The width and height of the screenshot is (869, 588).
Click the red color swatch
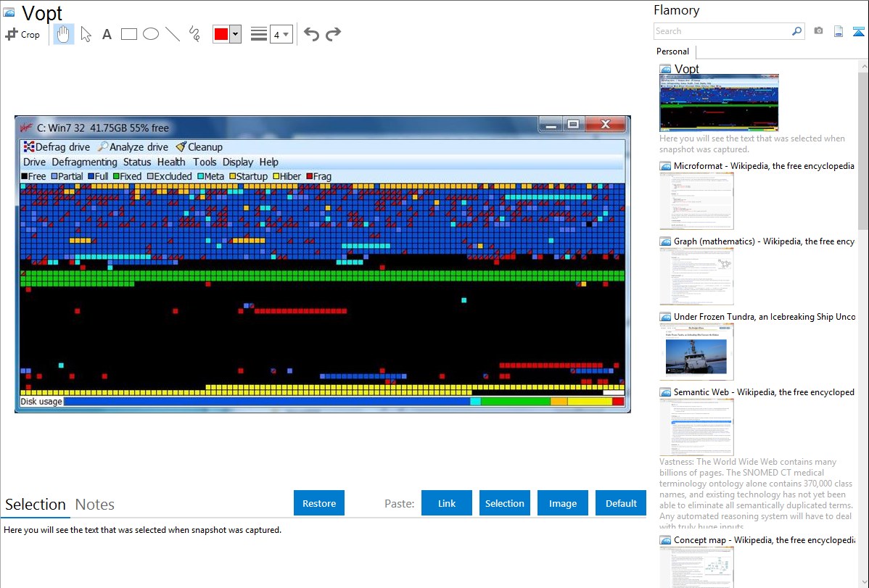click(x=221, y=34)
